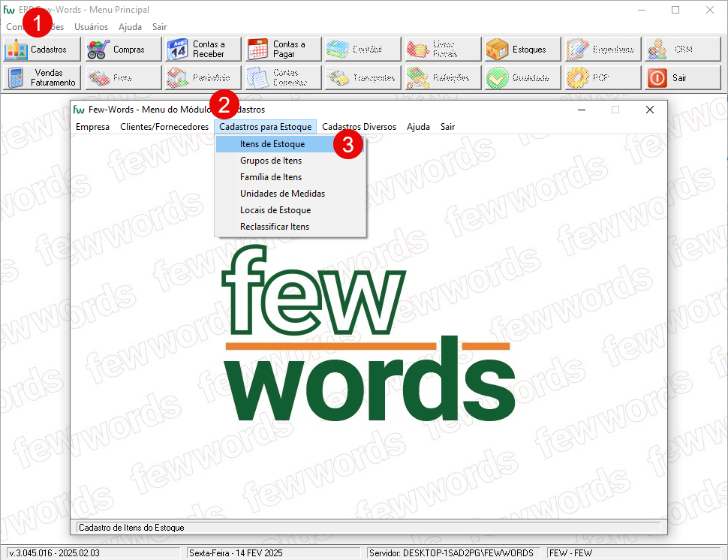The height and width of the screenshot is (560, 728).
Task: Open Vendas Faturamento calculator button
Action: click(x=42, y=77)
